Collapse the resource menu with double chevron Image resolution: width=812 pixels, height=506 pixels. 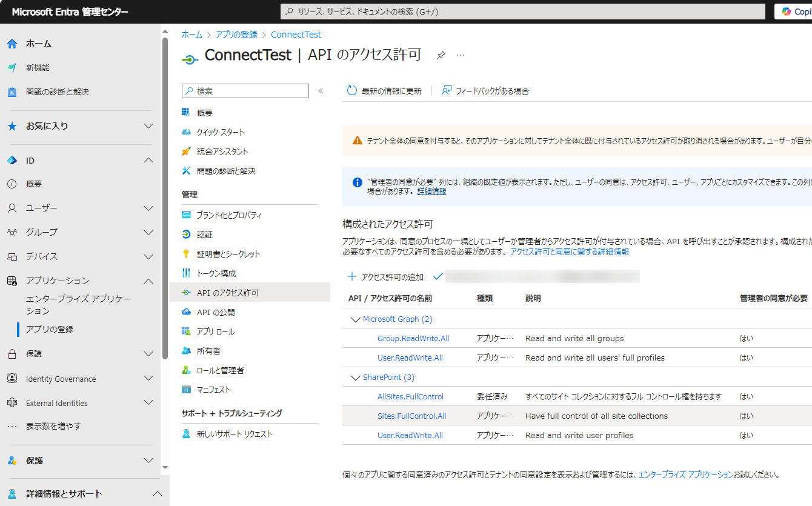[x=321, y=91]
